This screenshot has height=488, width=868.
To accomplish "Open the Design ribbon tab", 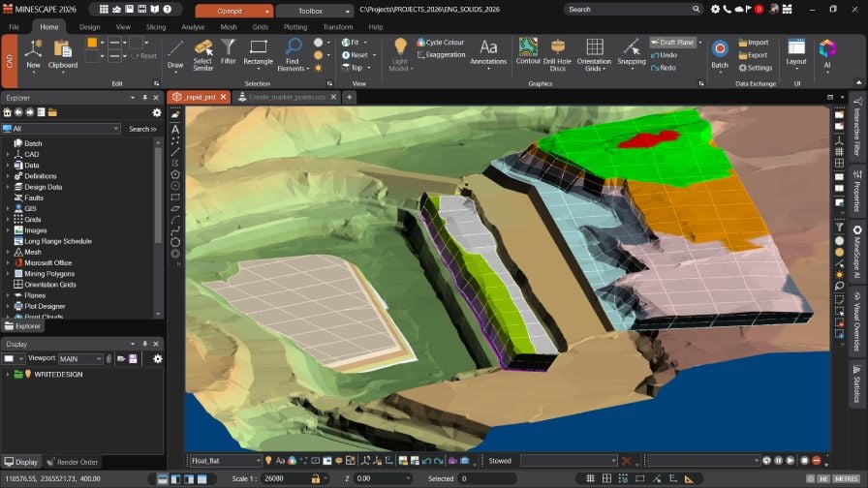I will point(89,26).
